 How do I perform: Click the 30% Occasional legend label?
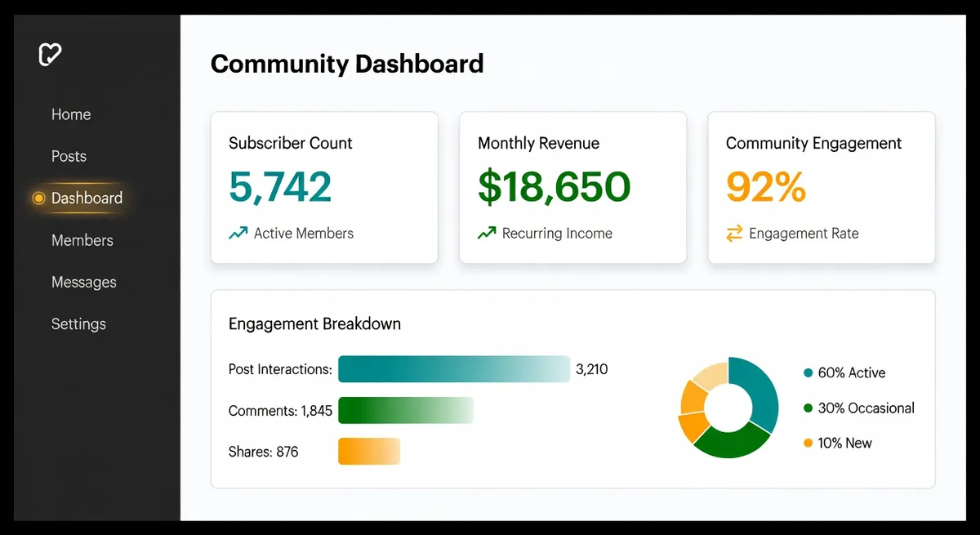[x=866, y=408]
